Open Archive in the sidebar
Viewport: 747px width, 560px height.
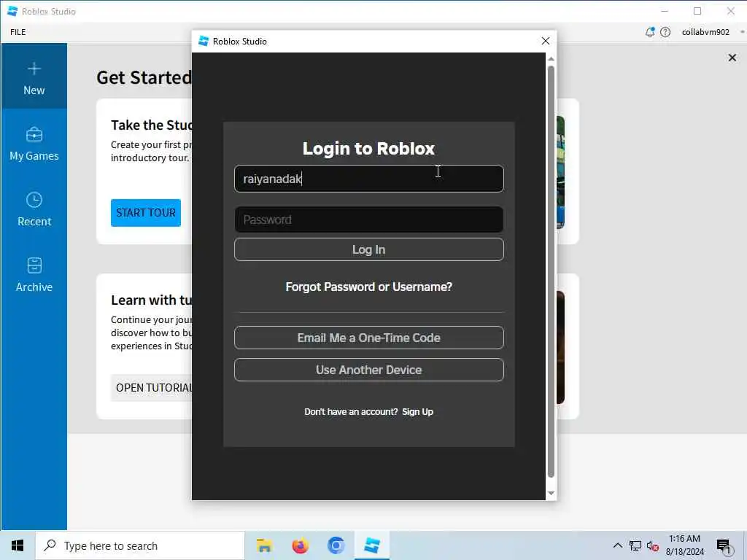[x=34, y=274]
